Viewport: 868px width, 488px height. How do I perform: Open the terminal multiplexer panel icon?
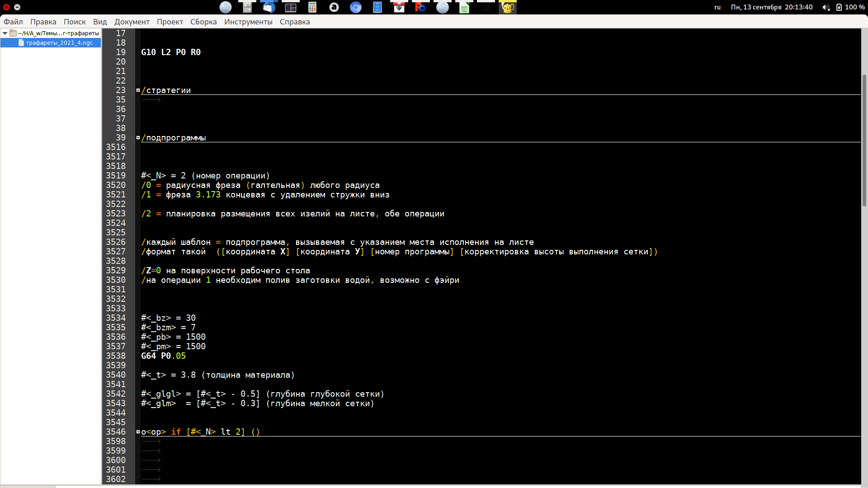[291, 7]
